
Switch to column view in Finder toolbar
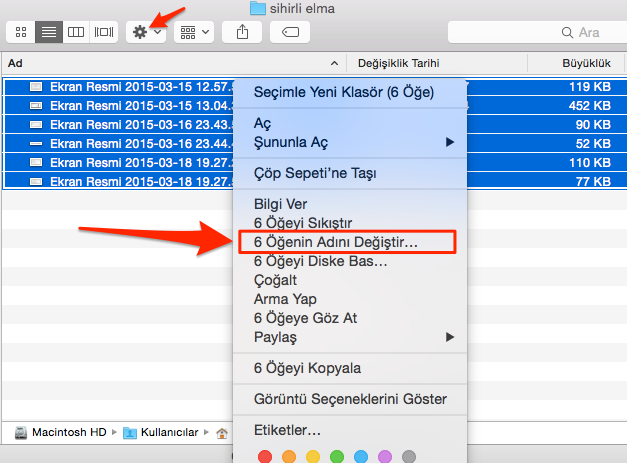tap(75, 32)
